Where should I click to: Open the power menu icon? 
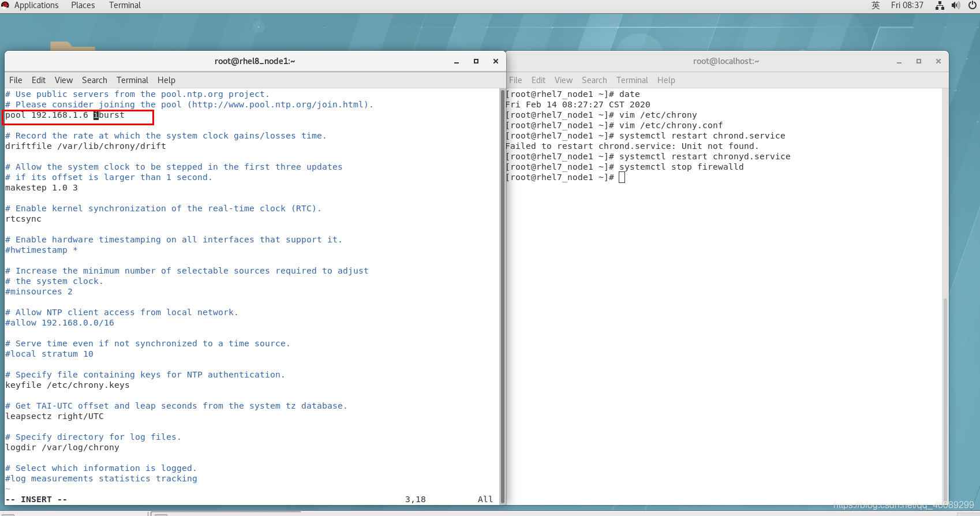(x=972, y=5)
